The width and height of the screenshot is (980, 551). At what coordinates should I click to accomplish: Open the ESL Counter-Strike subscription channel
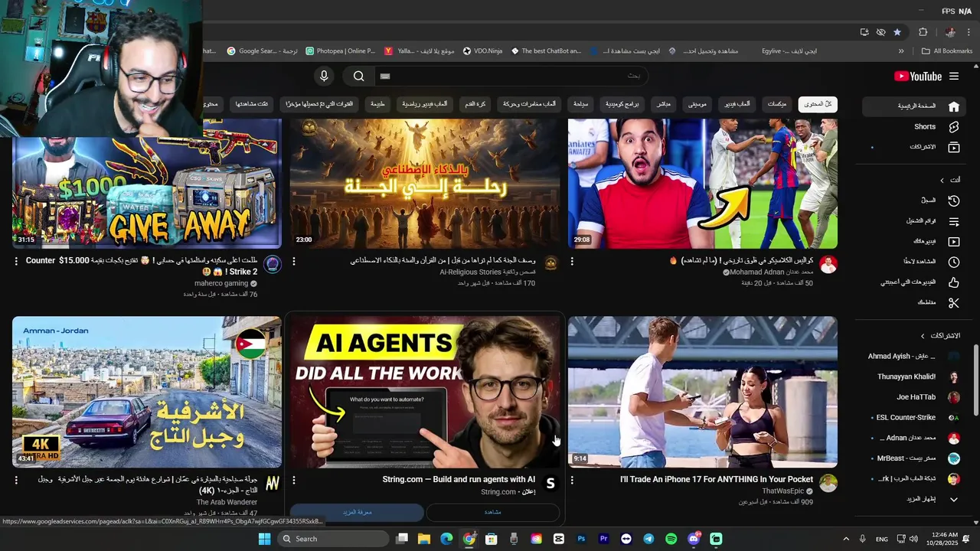[x=916, y=418]
